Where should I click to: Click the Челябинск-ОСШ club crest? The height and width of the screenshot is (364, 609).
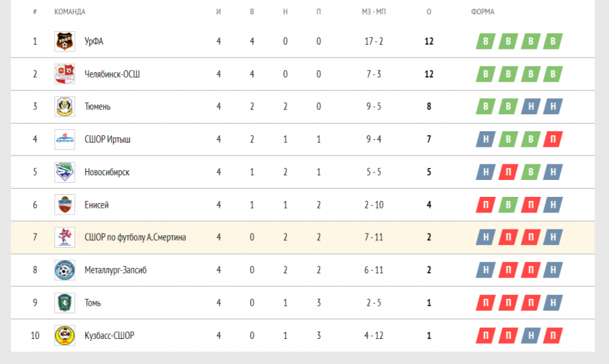pyautogui.click(x=64, y=74)
